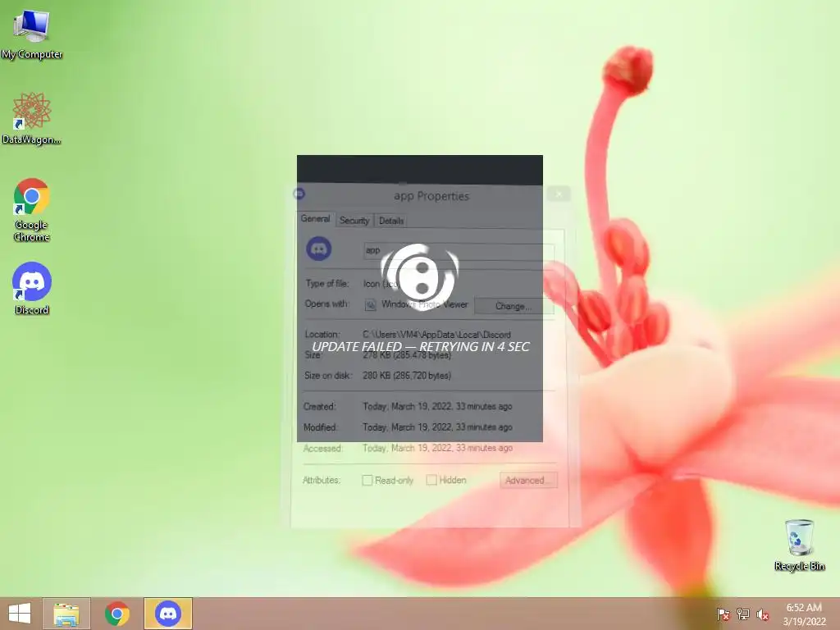This screenshot has height=630, width=840.
Task: Click the taskbar clock showing 6:52 AM
Action: point(804,614)
